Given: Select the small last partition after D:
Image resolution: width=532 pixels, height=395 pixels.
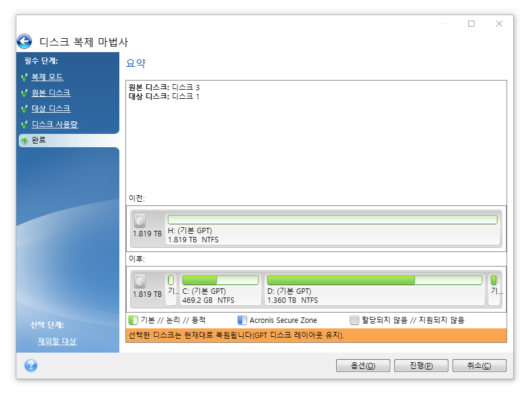Looking at the screenshot, I should point(494,290).
